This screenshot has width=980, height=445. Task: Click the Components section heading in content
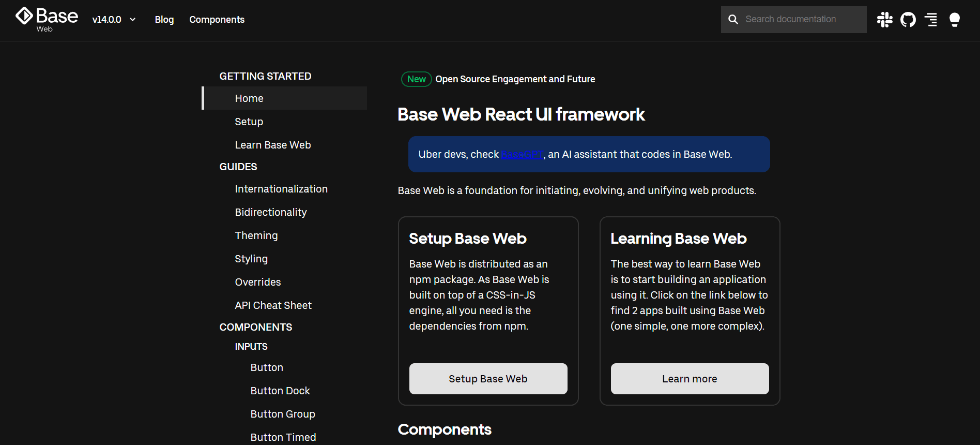(445, 429)
